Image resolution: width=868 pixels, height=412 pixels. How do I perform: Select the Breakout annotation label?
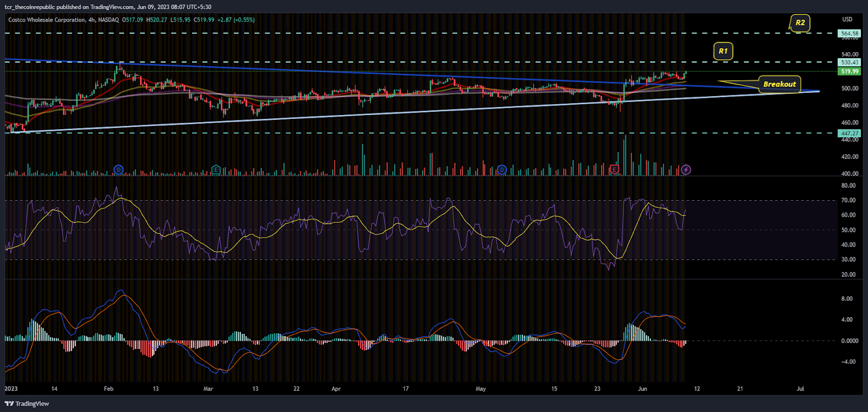pyautogui.click(x=780, y=84)
